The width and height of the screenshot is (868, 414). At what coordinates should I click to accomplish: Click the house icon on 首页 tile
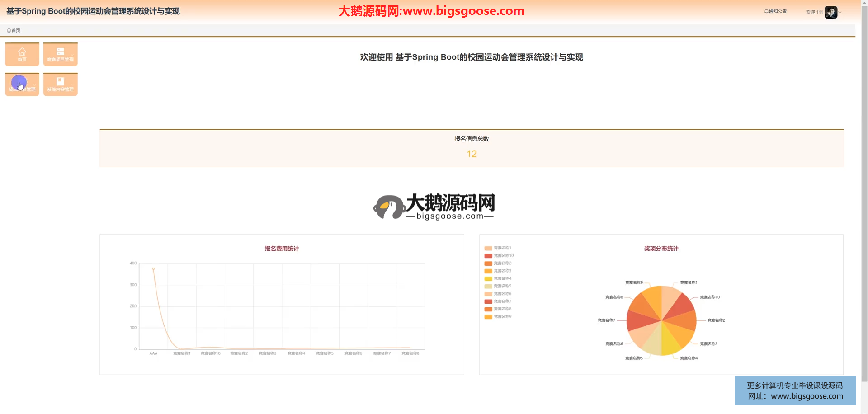[x=22, y=52]
